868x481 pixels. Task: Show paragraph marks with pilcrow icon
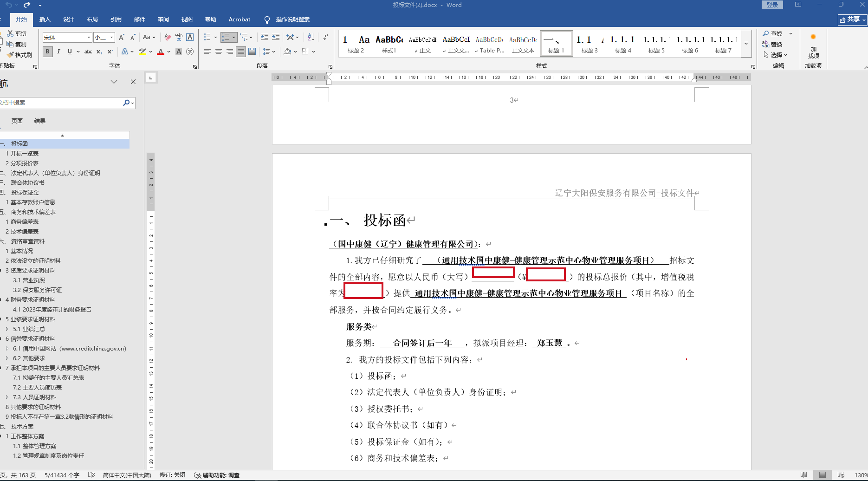tap(325, 37)
